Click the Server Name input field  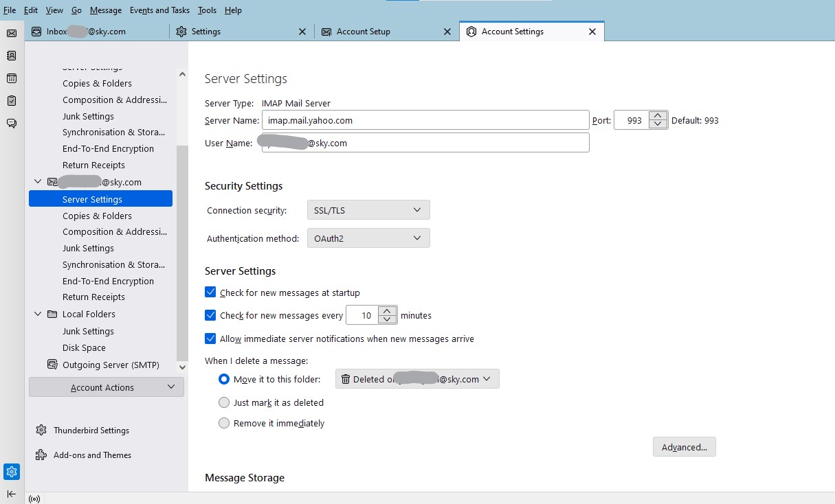tap(425, 120)
